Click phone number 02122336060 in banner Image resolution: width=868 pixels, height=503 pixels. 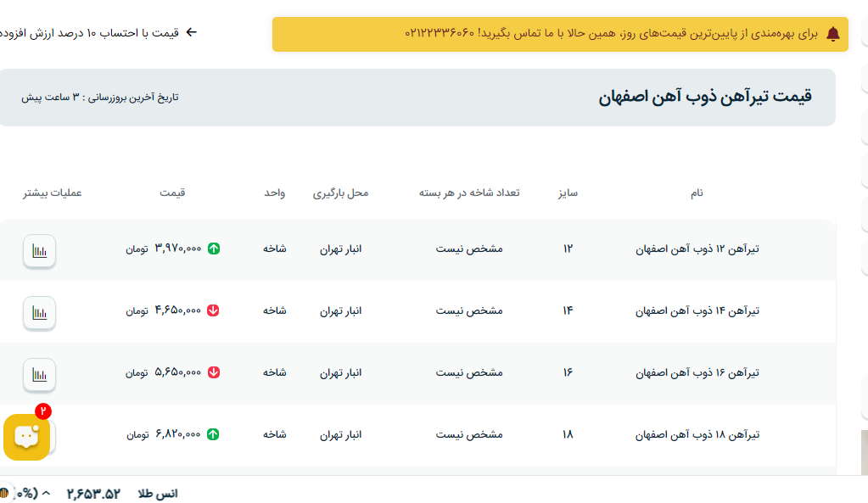coord(439,34)
